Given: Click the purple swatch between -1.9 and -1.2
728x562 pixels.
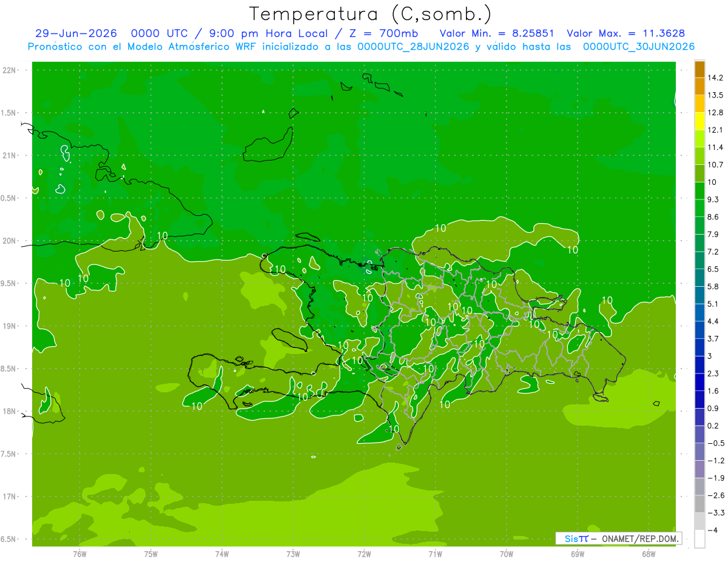Looking at the screenshot, I should [x=699, y=469].
